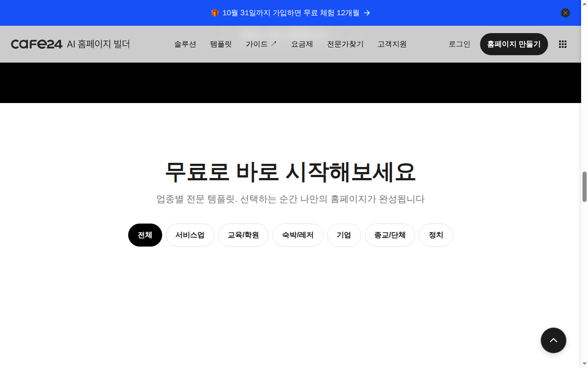
Task: Open the 요금제 pricing menu
Action: pos(302,44)
